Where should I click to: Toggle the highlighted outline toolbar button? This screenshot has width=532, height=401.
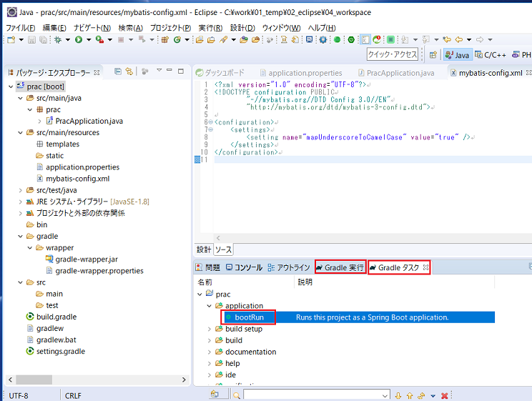tap(365, 40)
